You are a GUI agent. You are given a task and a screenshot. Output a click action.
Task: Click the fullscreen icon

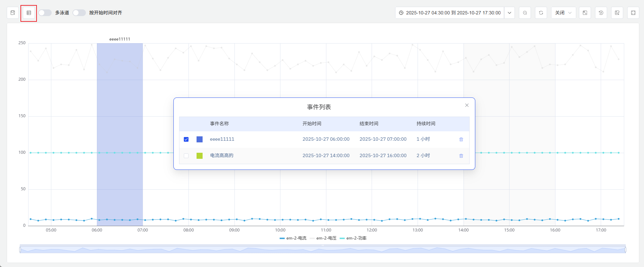(633, 13)
